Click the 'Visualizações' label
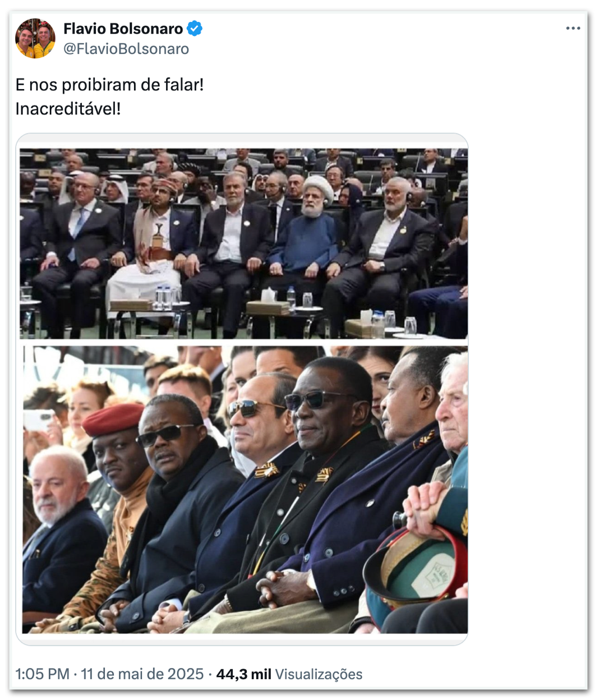 [x=319, y=674]
